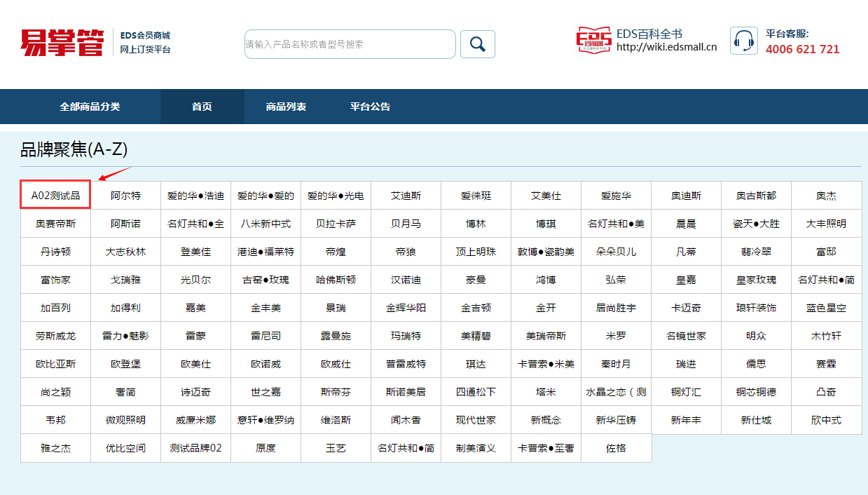Click the 铜灯汇 brand
This screenshot has width=868, height=495.
687,392
